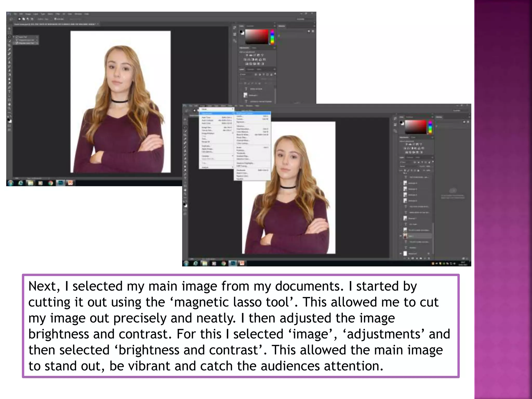
Task: Open the Layers panel flyout menu
Action: (x=432, y=157)
